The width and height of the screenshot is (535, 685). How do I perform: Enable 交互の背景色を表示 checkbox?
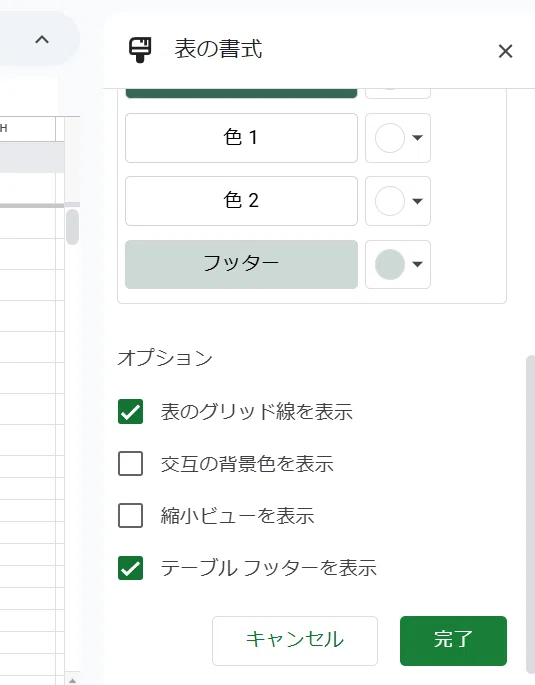tap(130, 464)
